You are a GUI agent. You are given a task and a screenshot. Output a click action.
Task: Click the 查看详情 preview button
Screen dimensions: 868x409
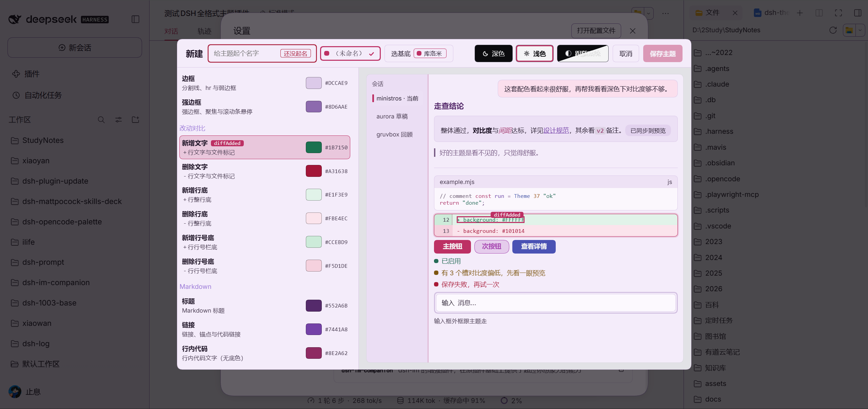tap(534, 246)
